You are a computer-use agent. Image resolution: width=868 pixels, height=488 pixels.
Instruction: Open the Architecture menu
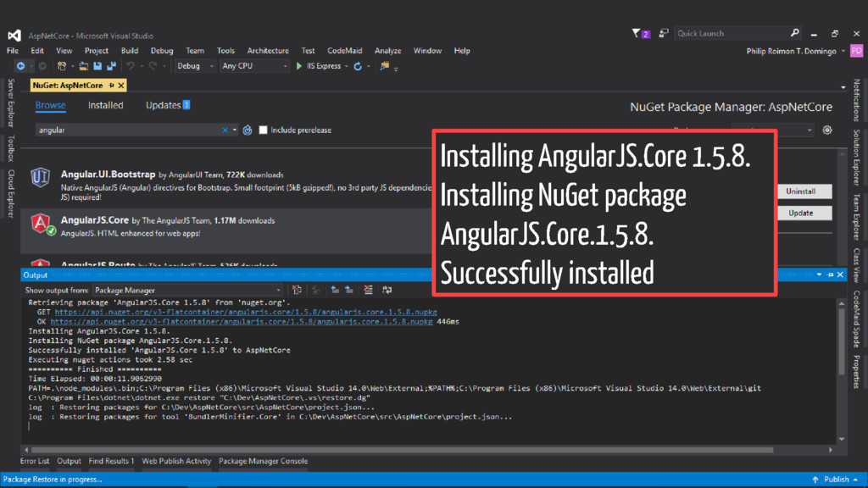click(x=268, y=51)
